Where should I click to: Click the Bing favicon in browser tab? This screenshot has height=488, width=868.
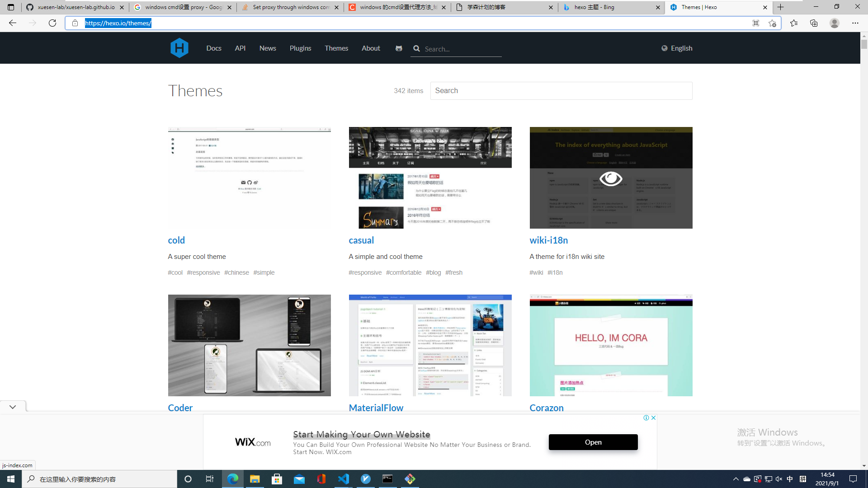click(x=567, y=7)
